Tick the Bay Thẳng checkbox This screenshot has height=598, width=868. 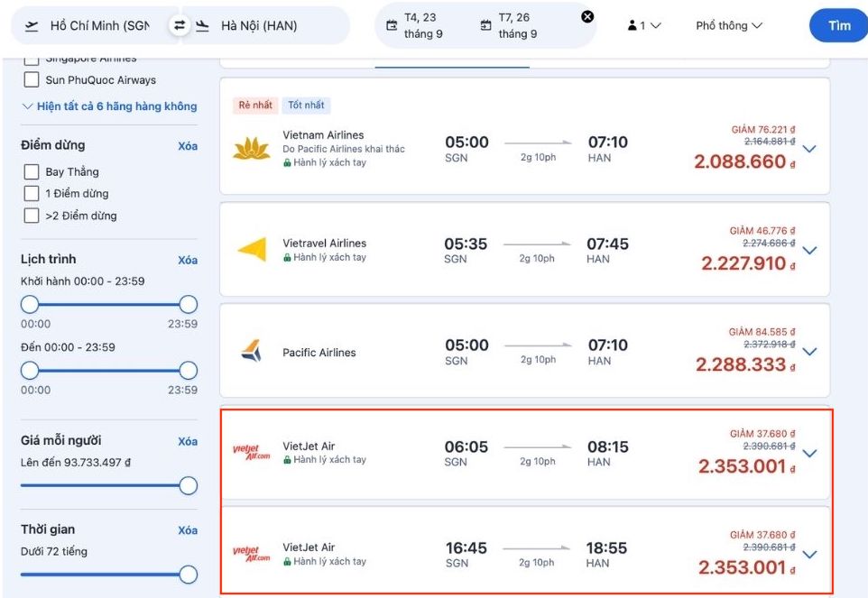click(32, 171)
